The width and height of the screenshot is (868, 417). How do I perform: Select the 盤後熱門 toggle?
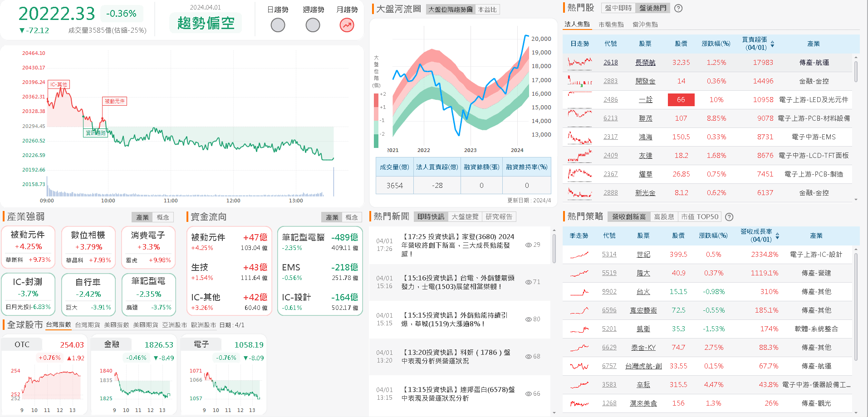point(653,8)
